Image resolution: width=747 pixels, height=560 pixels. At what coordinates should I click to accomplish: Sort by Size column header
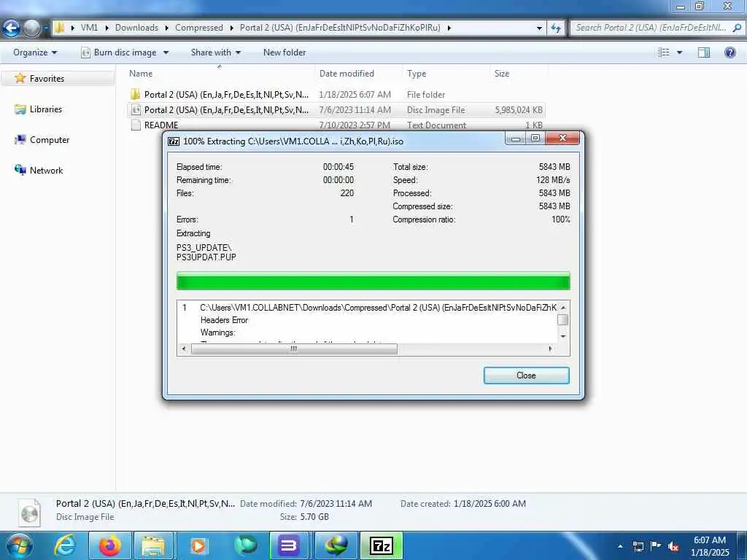click(x=502, y=74)
